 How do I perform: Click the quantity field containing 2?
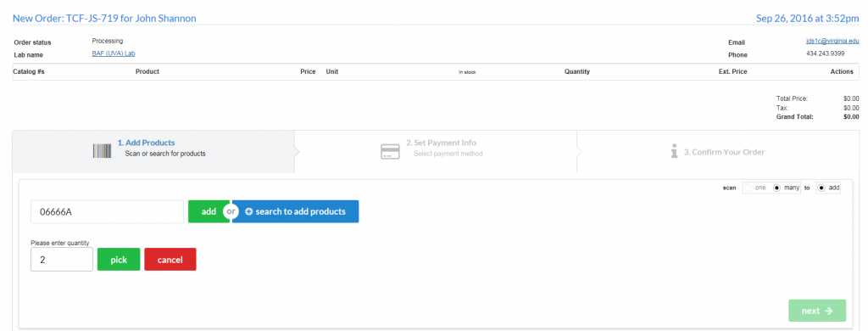click(61, 260)
